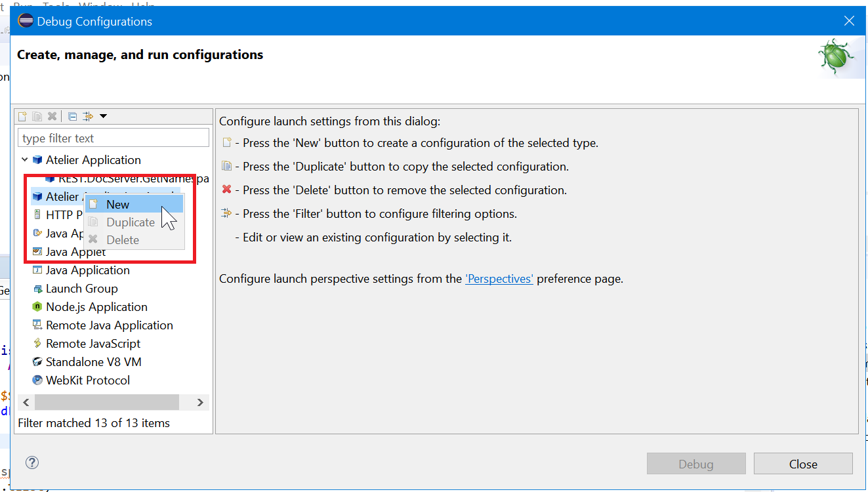Click the Collapse All toolbar icon
The width and height of the screenshot is (868, 492).
click(x=73, y=117)
